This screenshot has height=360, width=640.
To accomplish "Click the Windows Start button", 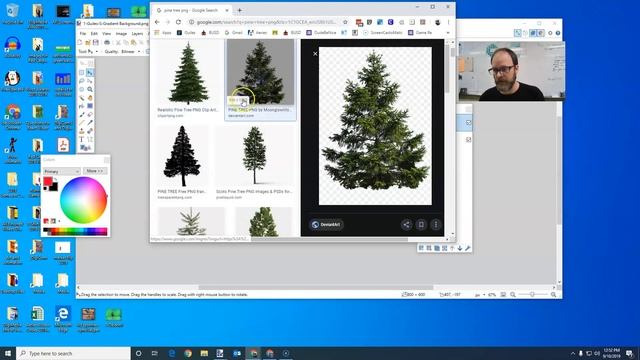I will point(8,353).
